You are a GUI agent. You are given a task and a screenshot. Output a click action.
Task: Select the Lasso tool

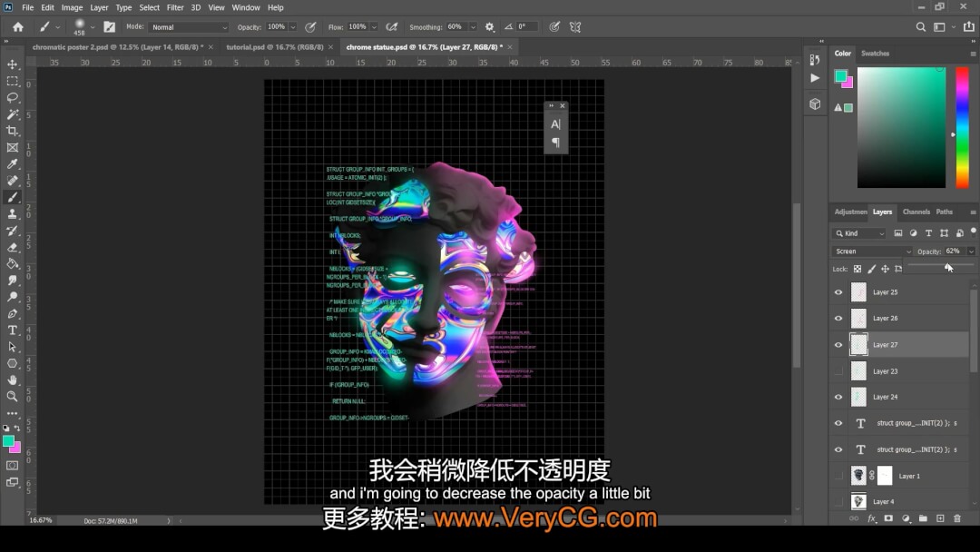(12, 97)
